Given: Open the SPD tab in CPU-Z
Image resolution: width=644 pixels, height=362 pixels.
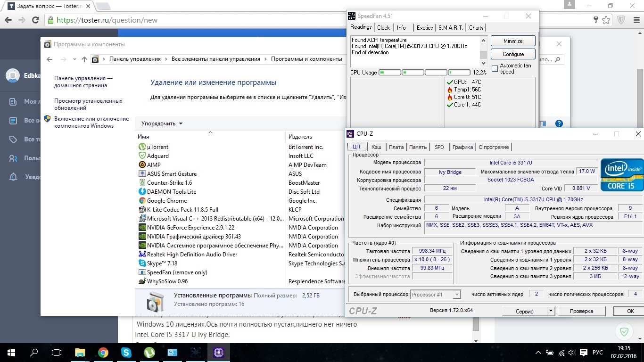Looking at the screenshot, I should click(x=439, y=147).
